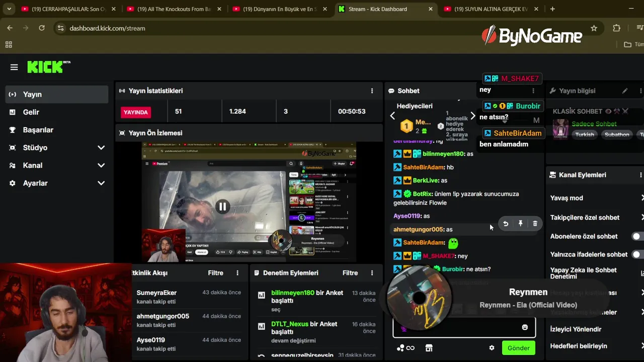Go back to the previous page
This screenshot has height=362, width=644.
[x=10, y=28]
